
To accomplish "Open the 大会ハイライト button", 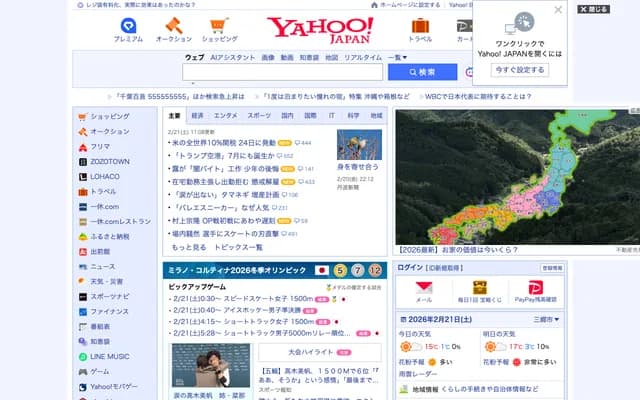I will point(320,352).
